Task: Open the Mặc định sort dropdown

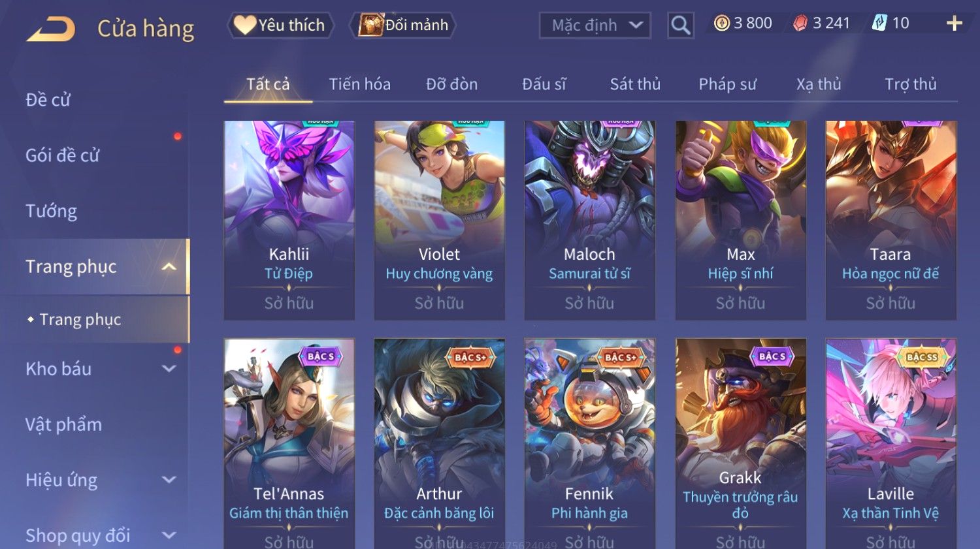Action: click(595, 25)
